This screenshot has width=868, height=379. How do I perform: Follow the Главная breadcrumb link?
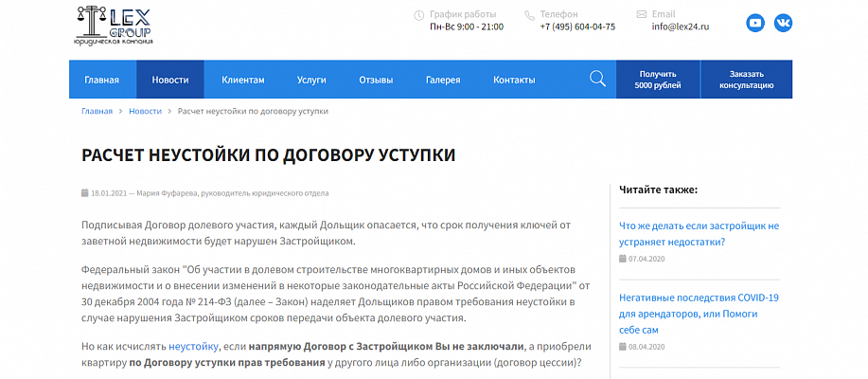coord(97,111)
